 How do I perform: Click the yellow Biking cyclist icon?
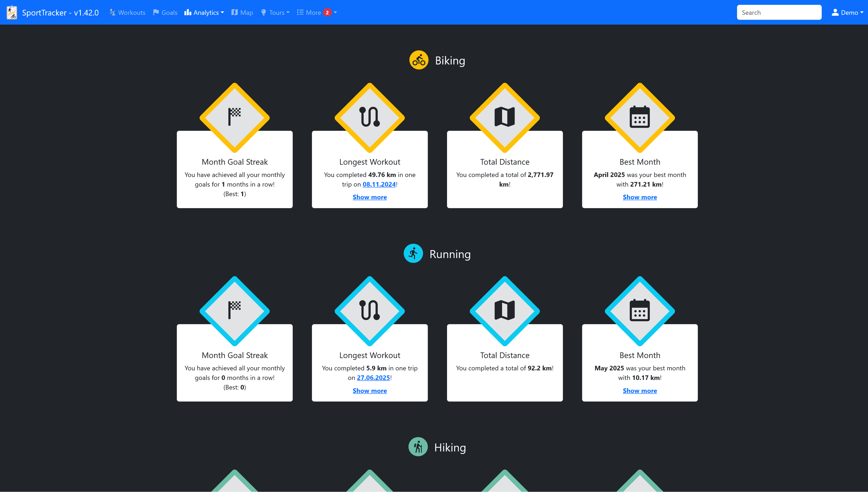pyautogui.click(x=419, y=60)
